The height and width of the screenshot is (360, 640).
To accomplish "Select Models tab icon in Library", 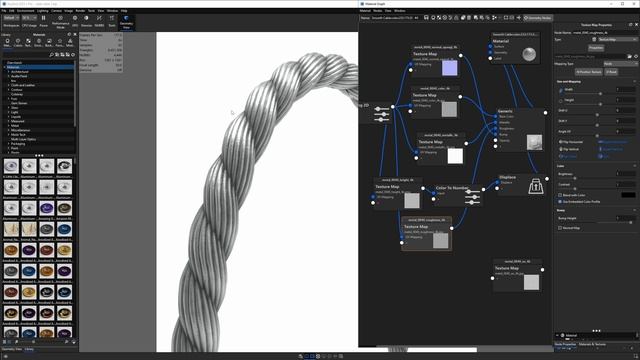I will (70, 42).
